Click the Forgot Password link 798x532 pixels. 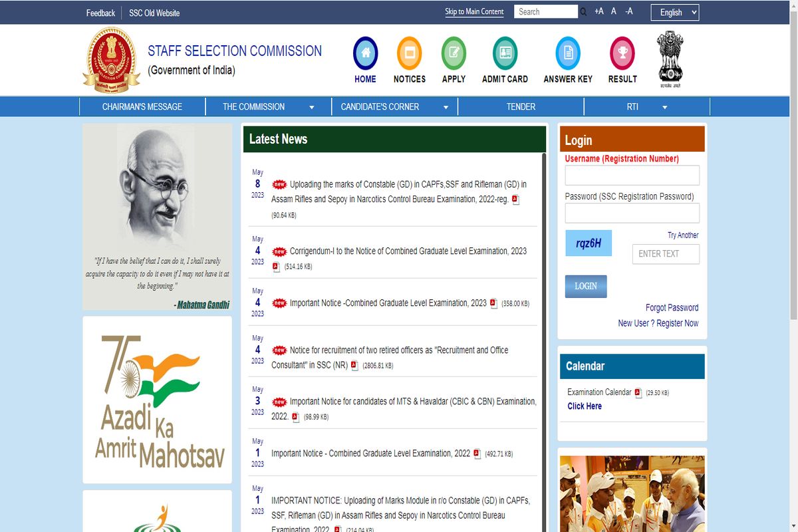point(672,308)
